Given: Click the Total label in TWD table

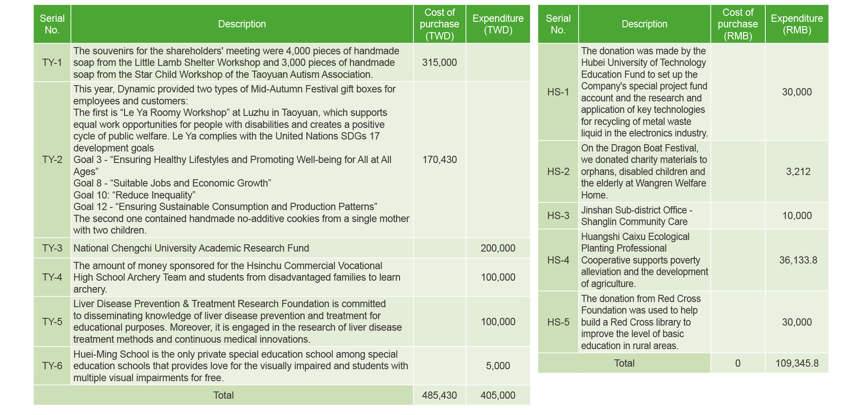Looking at the screenshot, I should point(223,395).
